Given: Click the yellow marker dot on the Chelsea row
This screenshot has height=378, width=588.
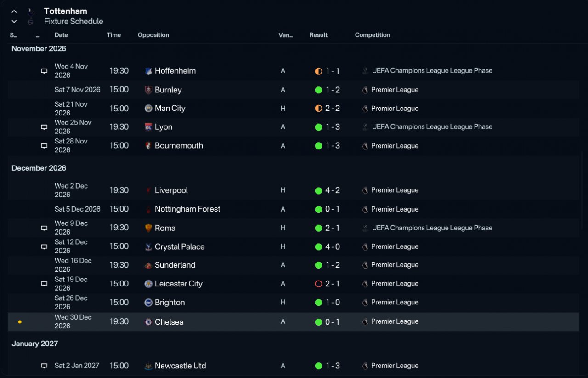Looking at the screenshot, I should (x=19, y=322).
